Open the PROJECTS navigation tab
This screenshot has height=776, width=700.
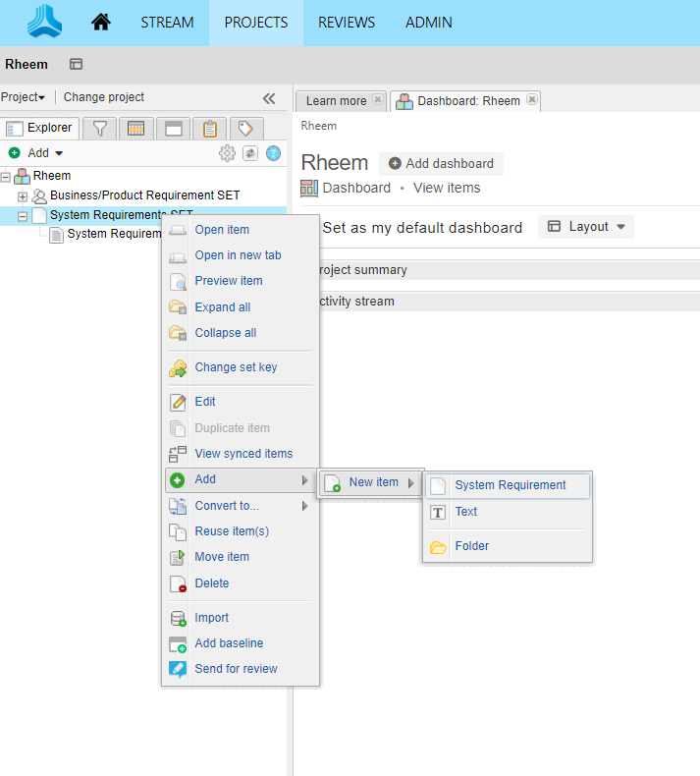(256, 23)
